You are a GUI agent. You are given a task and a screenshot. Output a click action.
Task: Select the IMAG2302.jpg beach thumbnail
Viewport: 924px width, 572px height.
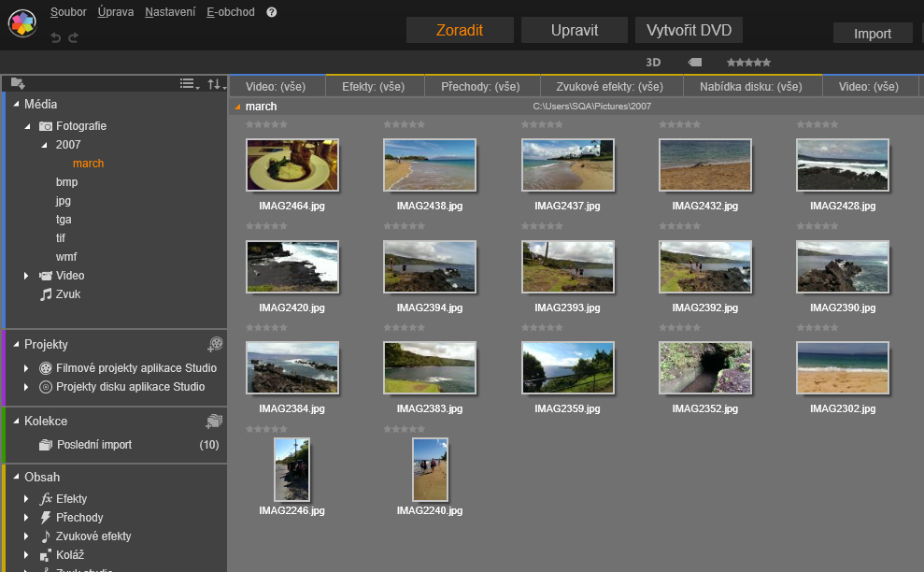tap(843, 368)
